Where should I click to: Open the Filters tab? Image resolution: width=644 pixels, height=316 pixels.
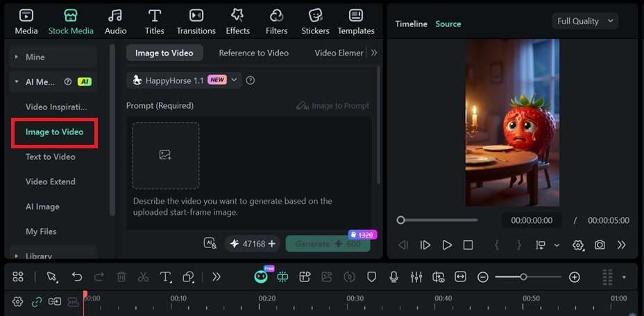pos(276,23)
